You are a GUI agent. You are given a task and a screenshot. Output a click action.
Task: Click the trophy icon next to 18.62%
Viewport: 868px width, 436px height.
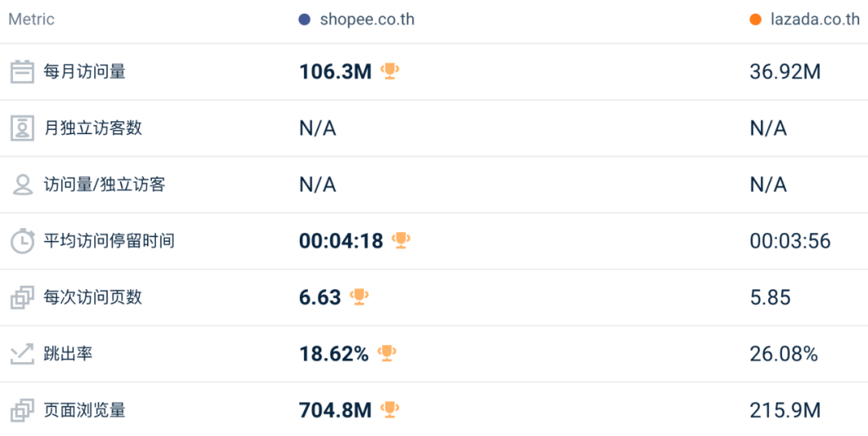[x=387, y=352]
